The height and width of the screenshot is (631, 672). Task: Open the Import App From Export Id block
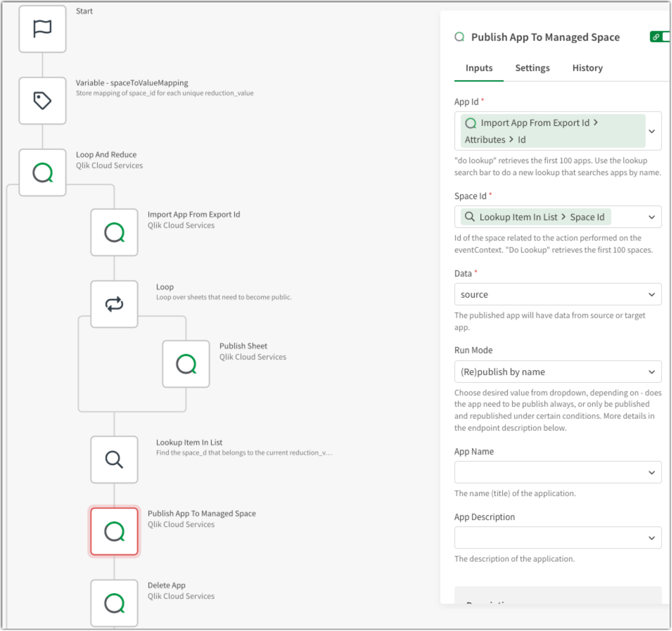(x=114, y=232)
